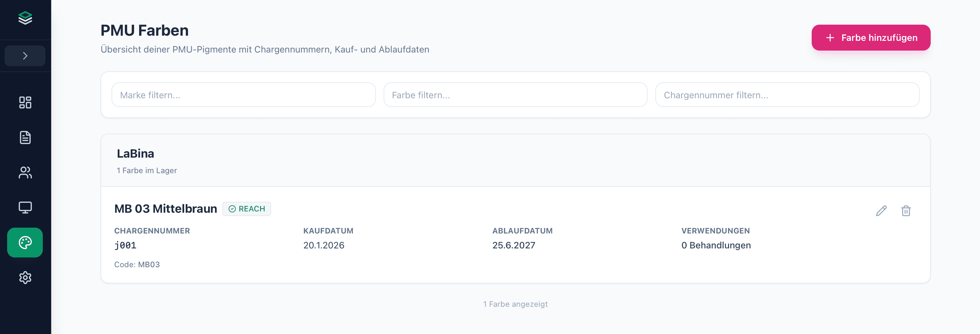Click into the Marke filtern field
This screenshot has height=334, width=980.
(x=243, y=95)
